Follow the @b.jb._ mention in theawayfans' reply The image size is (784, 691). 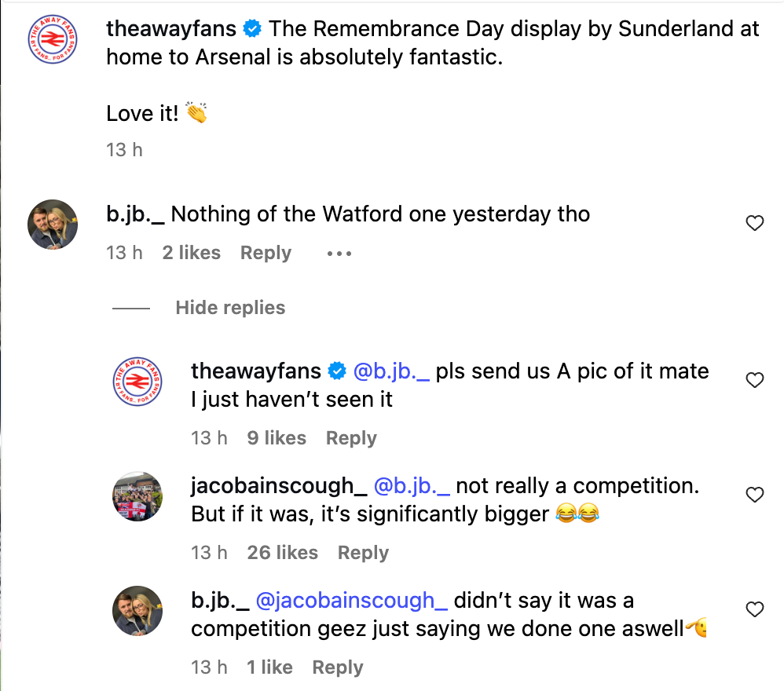click(390, 371)
